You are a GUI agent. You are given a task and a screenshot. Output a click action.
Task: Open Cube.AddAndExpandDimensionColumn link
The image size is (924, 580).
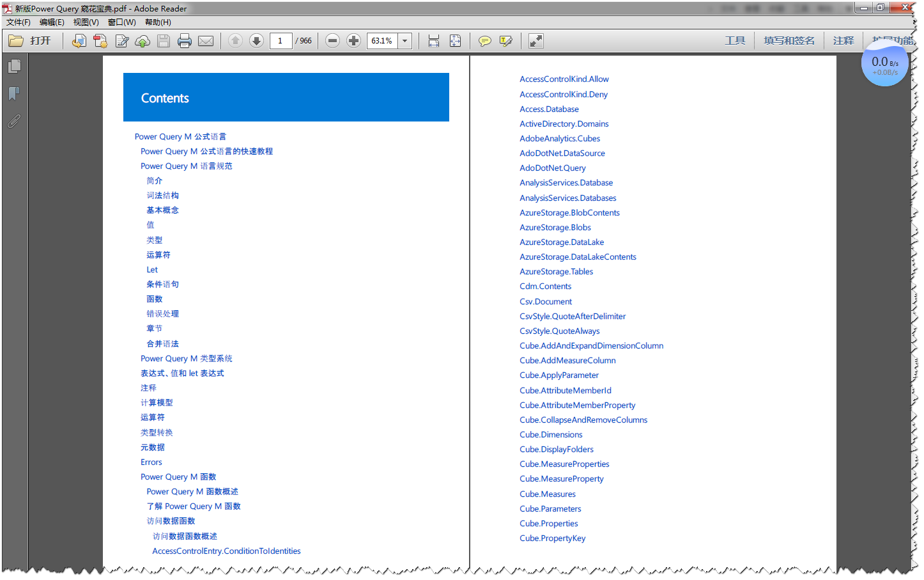[x=591, y=346]
